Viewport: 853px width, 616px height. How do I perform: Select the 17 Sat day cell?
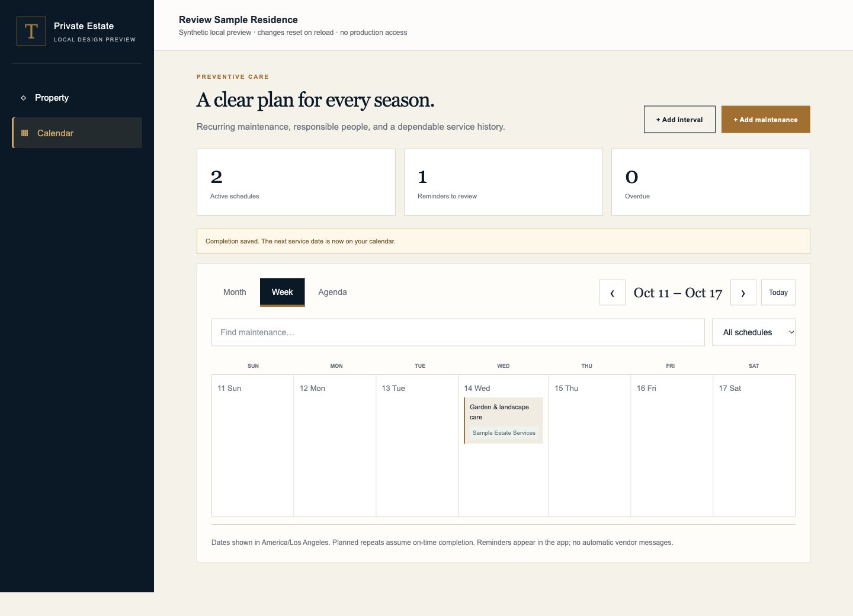tap(754, 445)
